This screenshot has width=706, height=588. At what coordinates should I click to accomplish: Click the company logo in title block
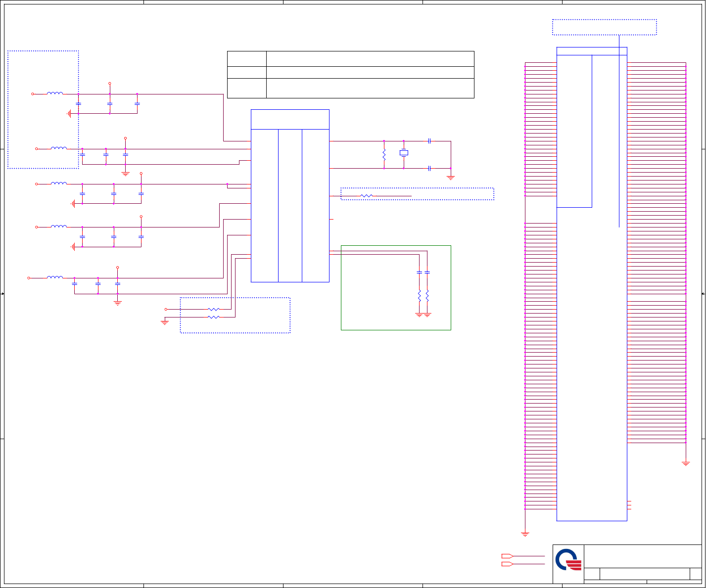[x=568, y=560]
